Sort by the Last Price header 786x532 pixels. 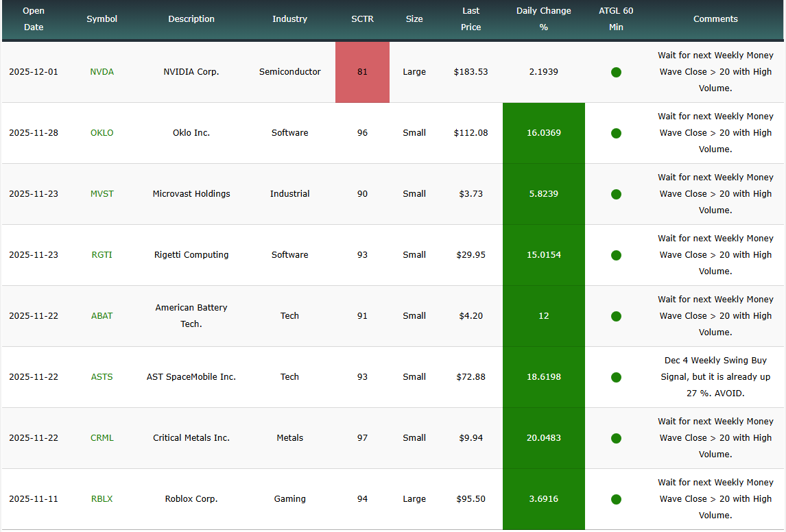pyautogui.click(x=471, y=19)
